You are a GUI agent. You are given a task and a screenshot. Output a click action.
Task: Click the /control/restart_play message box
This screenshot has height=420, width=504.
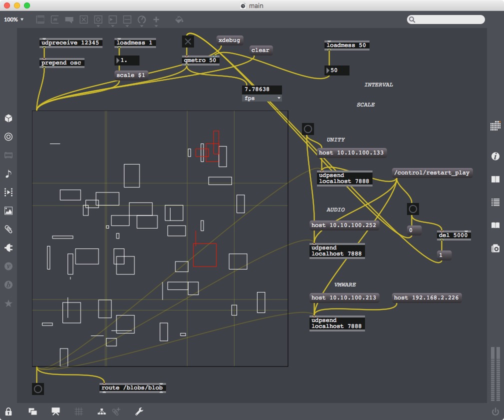[432, 172]
